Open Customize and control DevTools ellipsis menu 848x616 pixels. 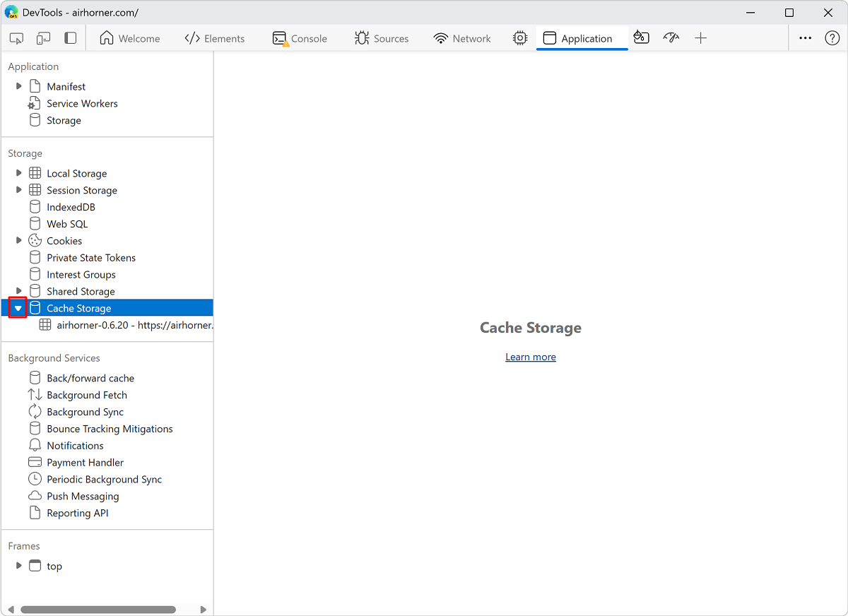[x=805, y=38]
